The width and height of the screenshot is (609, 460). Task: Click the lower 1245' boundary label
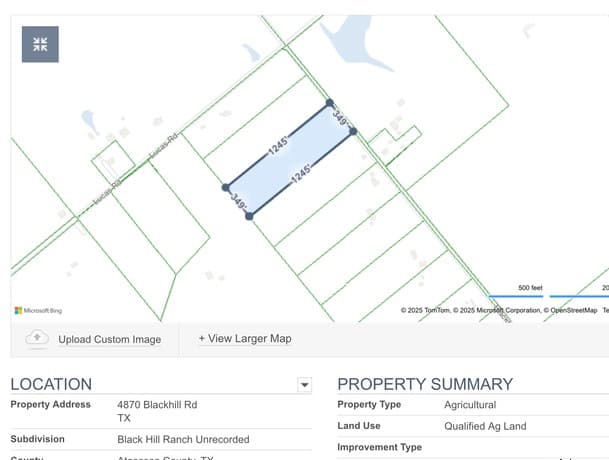click(x=301, y=174)
